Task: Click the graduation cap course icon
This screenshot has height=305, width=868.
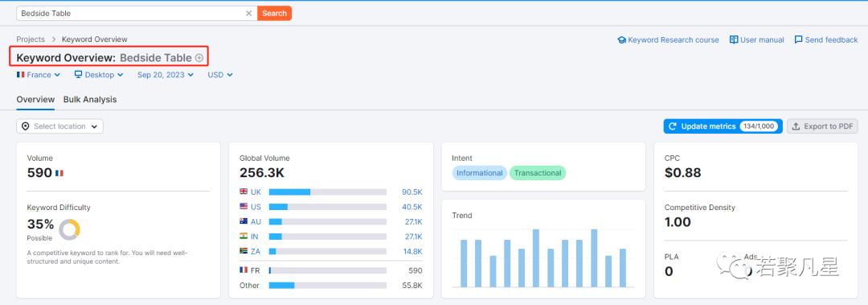Action: point(621,40)
